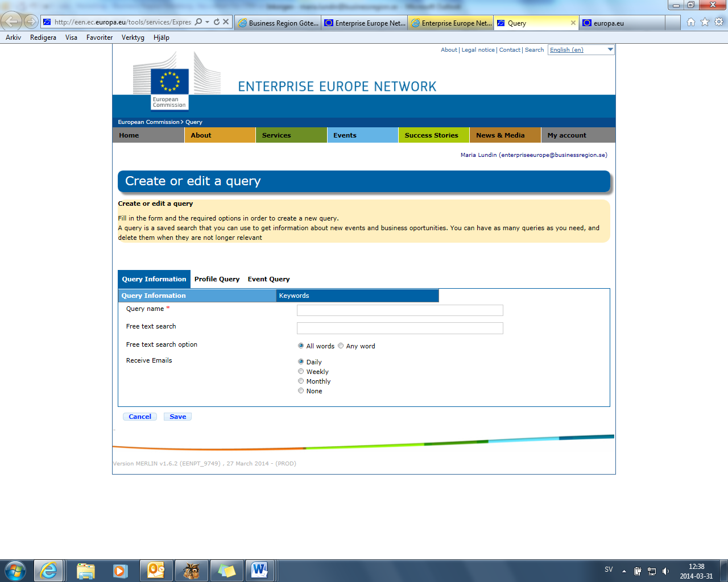
Task: Open the Arkiv menu
Action: point(13,38)
